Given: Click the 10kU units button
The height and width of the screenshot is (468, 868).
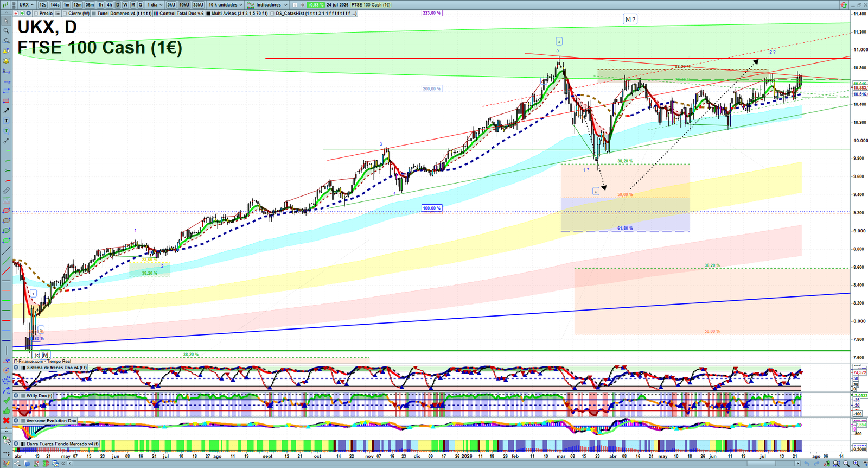Looking at the screenshot, I should (x=184, y=4).
